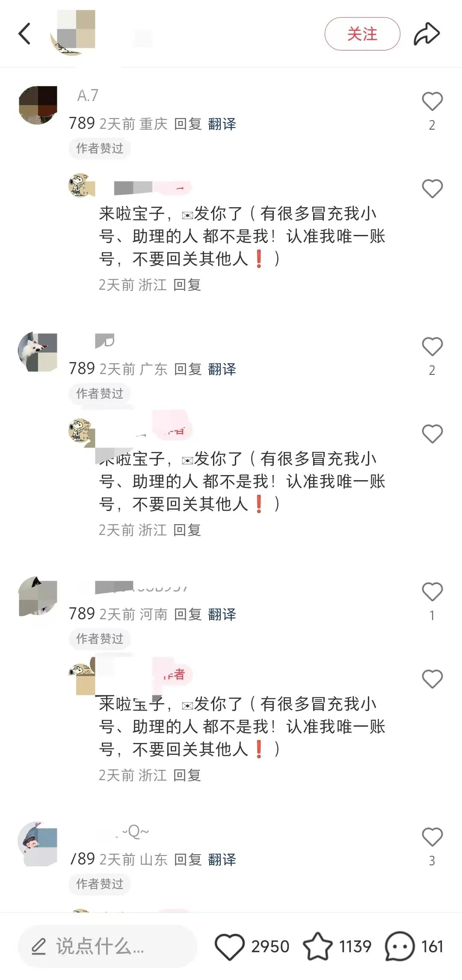462x980 pixels.
Task: Open comments bubble showing 161
Action: (400, 946)
